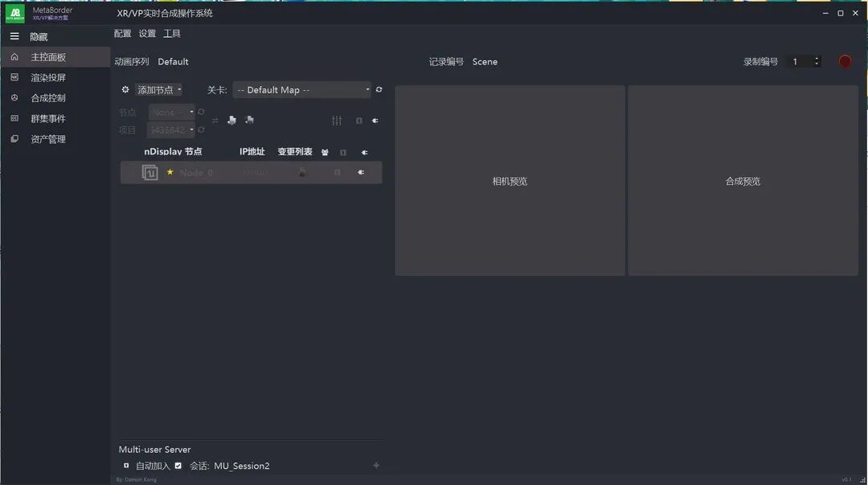Increase the 录制编号 value with the stepper

tap(817, 59)
